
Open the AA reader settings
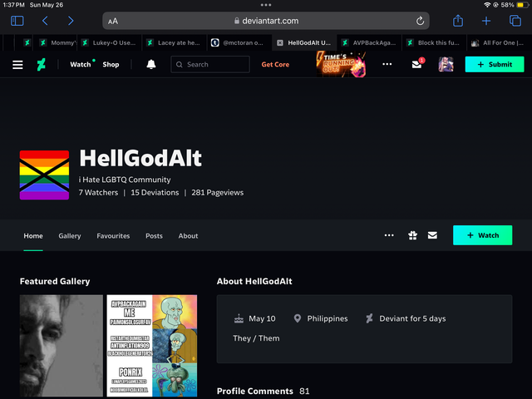pos(113,22)
